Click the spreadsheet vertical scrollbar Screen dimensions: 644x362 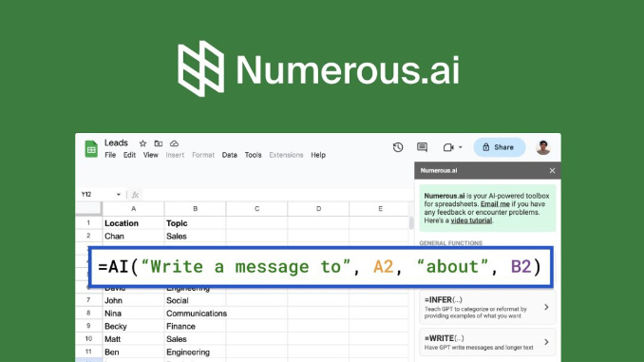tap(411, 223)
